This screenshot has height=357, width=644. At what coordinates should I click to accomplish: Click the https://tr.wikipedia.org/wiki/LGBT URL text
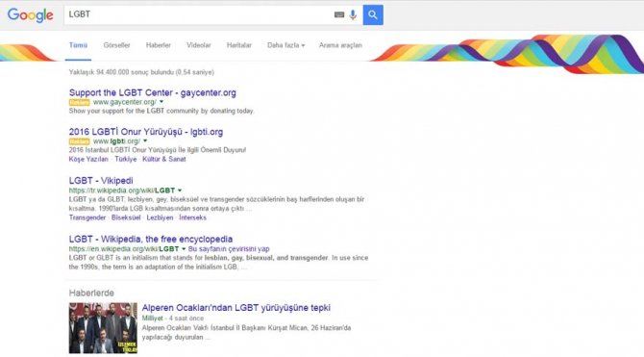point(122,191)
